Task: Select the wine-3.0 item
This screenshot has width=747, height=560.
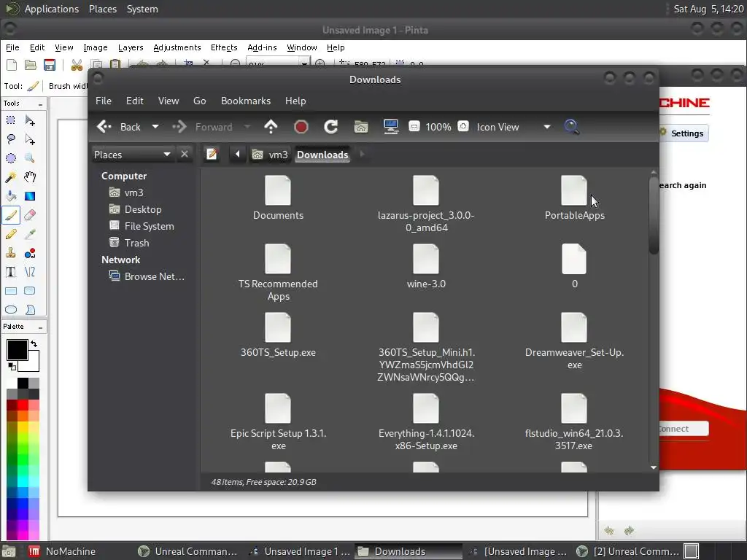Action: coord(426,267)
